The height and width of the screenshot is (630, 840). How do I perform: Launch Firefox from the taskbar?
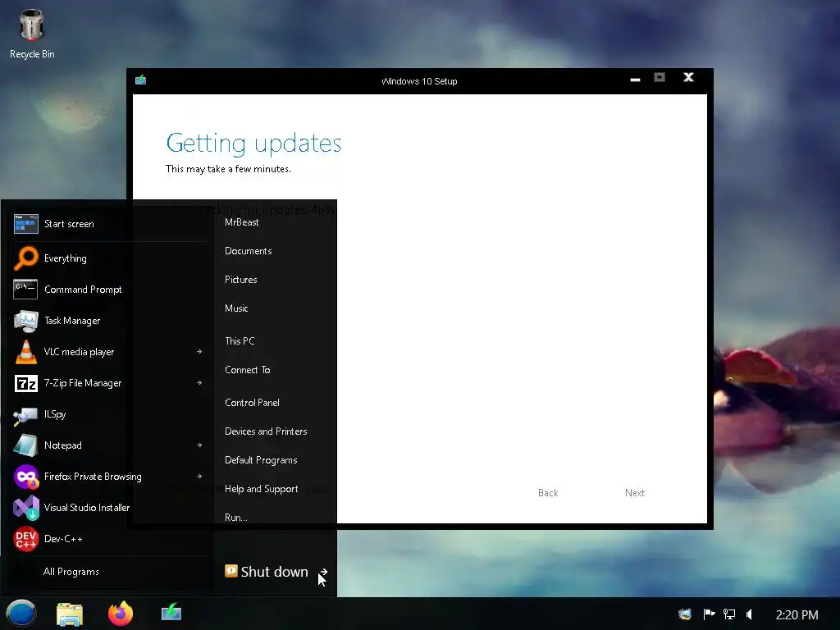tap(121, 614)
